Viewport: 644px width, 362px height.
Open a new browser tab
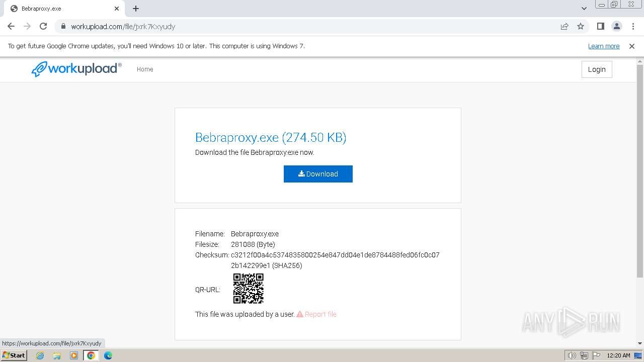point(136,9)
